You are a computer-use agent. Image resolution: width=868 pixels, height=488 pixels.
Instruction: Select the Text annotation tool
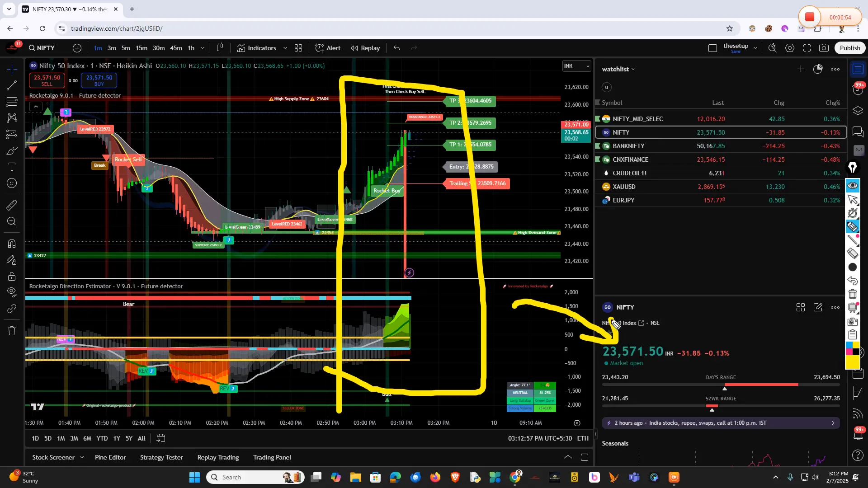11,167
